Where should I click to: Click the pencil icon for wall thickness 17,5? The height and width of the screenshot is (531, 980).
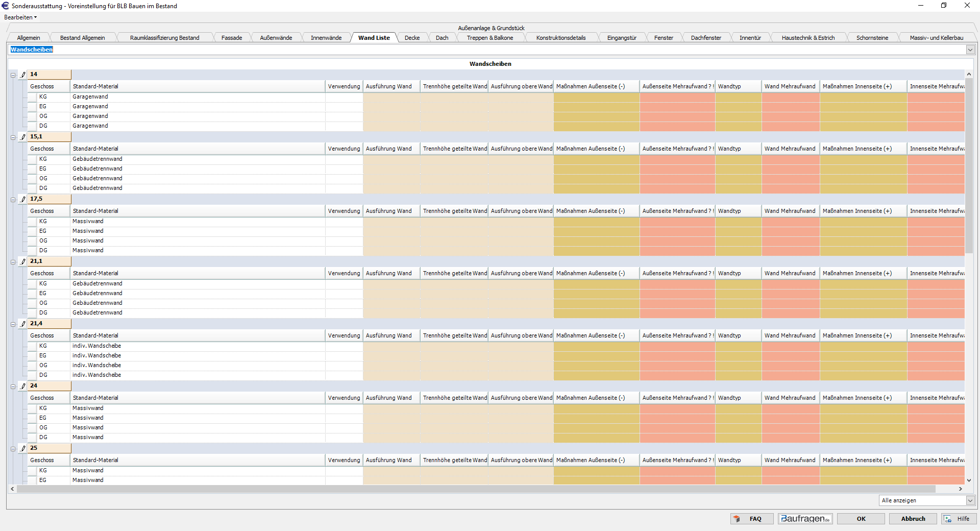pos(23,199)
